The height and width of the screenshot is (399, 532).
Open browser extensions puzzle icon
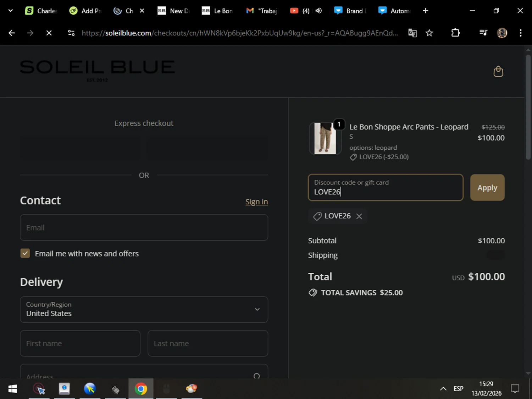click(x=455, y=33)
